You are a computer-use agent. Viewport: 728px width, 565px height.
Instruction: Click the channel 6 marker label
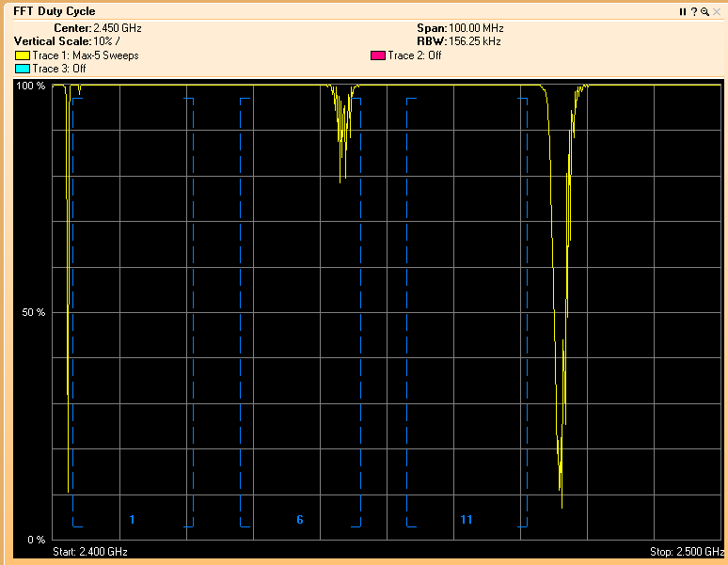(300, 520)
